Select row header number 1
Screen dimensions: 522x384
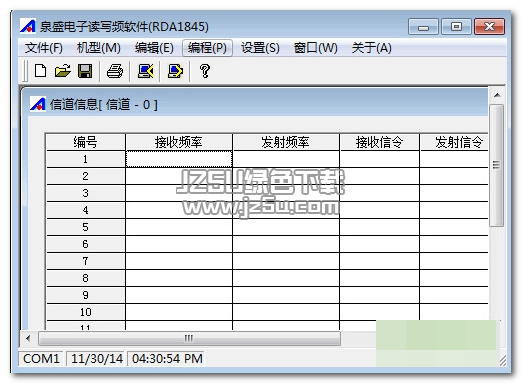[x=86, y=159]
